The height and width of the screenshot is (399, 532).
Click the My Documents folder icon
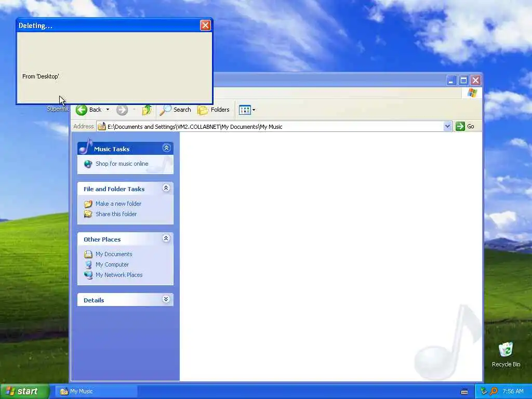click(88, 254)
